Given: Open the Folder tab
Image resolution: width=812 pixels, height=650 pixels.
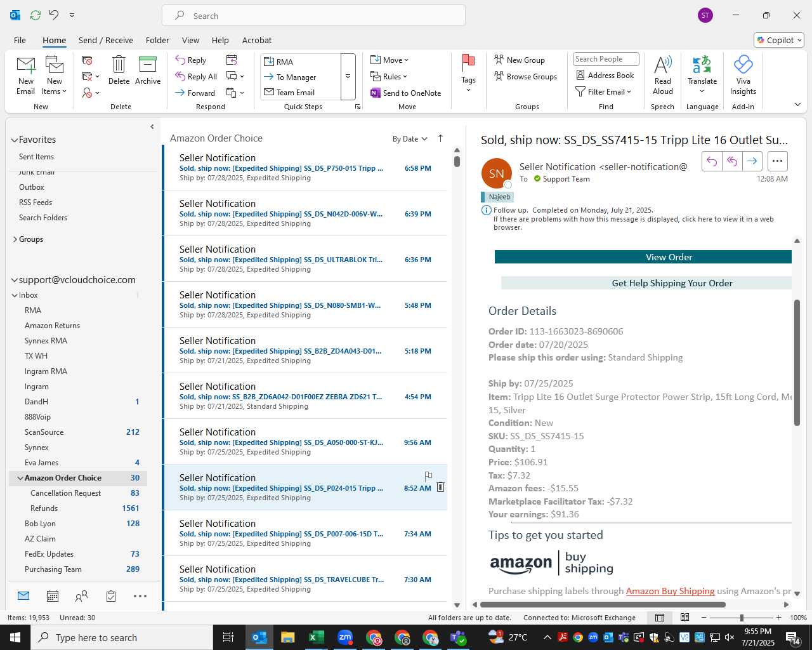Looking at the screenshot, I should tap(157, 40).
